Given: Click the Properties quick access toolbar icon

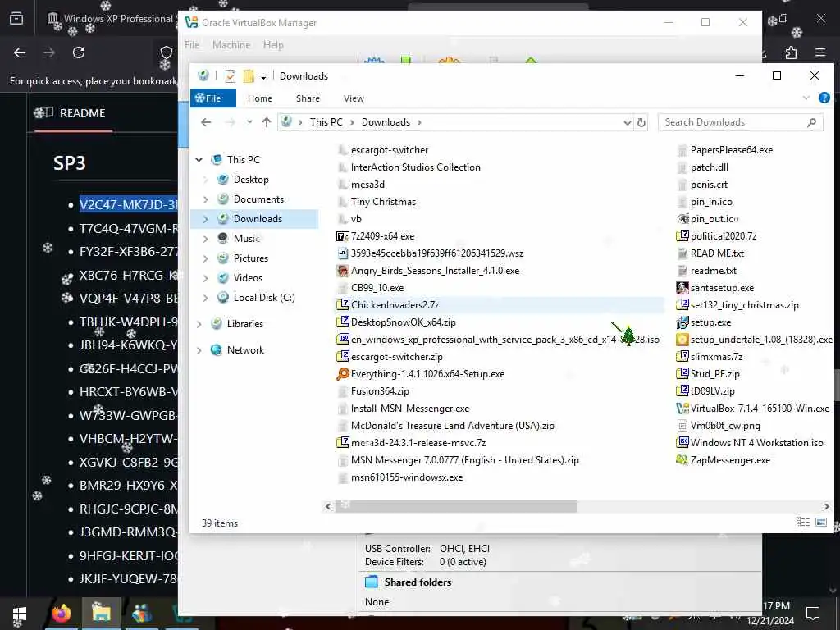Looking at the screenshot, I should click(x=231, y=76).
